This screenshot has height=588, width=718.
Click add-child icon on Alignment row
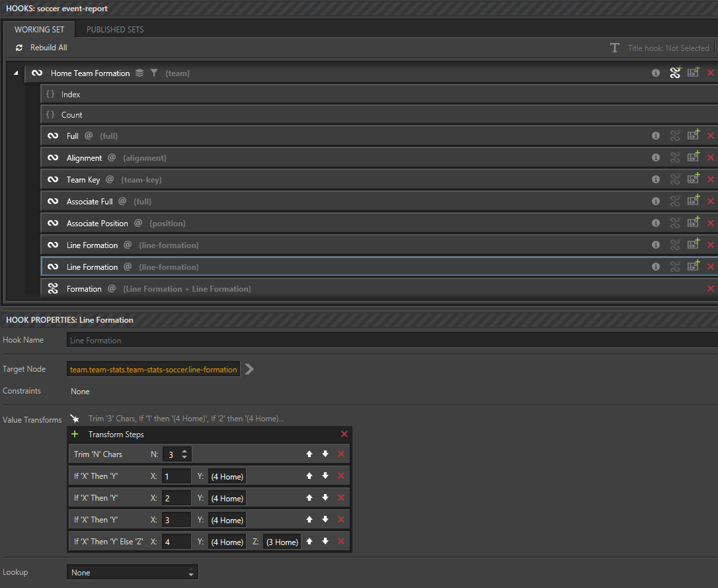point(694,157)
